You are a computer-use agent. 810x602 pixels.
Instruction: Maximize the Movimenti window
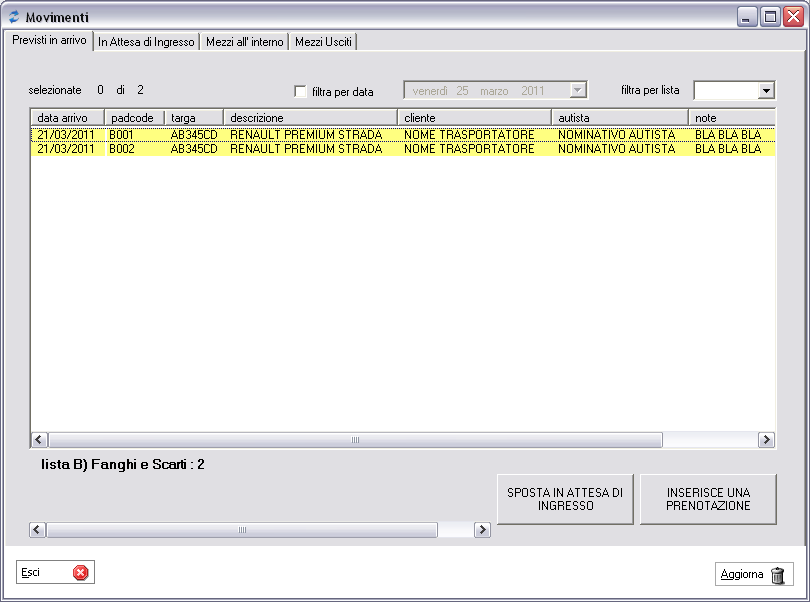[x=770, y=17]
